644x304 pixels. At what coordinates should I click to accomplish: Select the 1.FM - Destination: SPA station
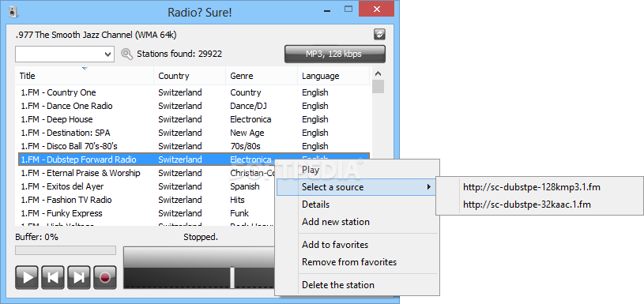coord(193,133)
